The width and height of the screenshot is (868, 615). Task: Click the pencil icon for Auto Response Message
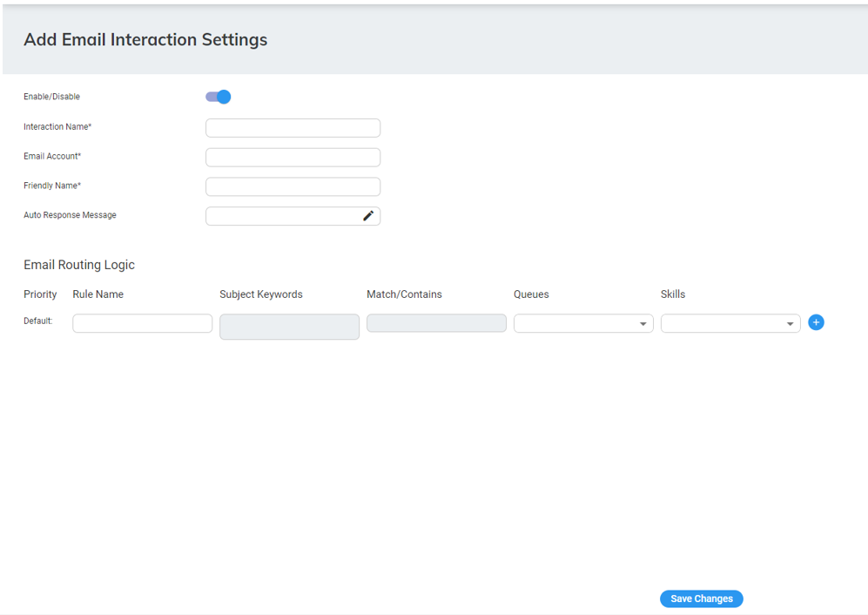click(368, 216)
